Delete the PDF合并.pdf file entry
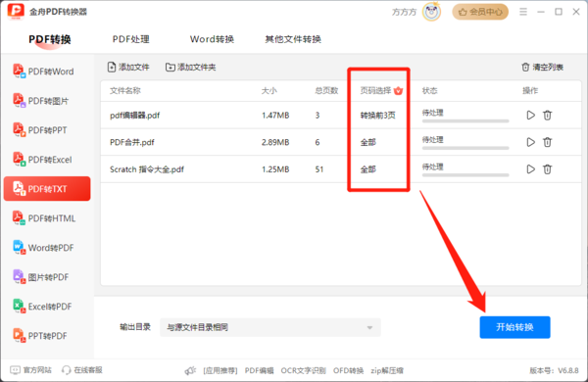Image resolution: width=588 pixels, height=382 pixels. (x=547, y=142)
